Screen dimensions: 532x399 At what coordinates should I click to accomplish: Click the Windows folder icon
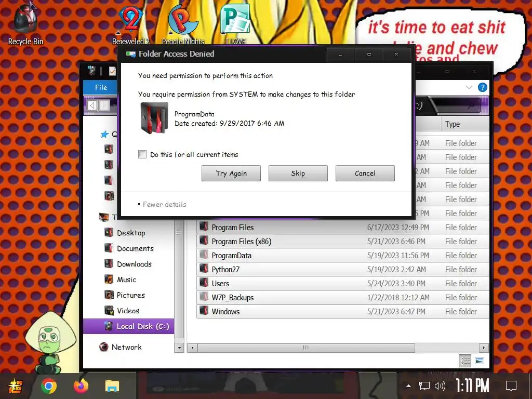(x=204, y=311)
